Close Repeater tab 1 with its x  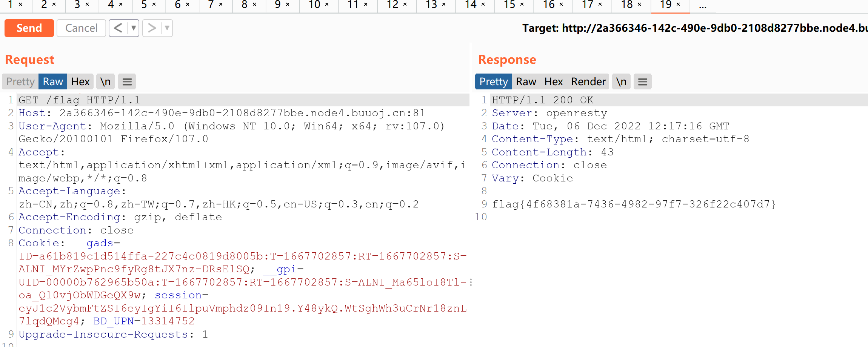[x=21, y=5]
